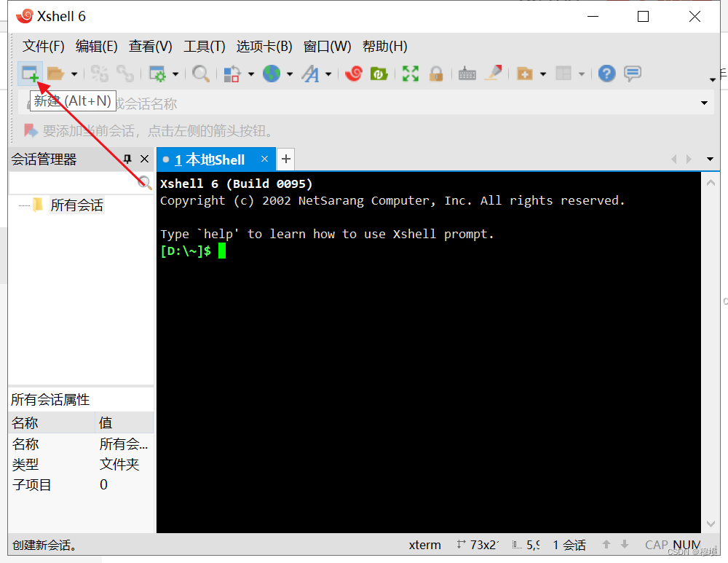The width and height of the screenshot is (728, 563).
Task: Expand the color scheme dropdown arrow
Action: tap(251, 74)
